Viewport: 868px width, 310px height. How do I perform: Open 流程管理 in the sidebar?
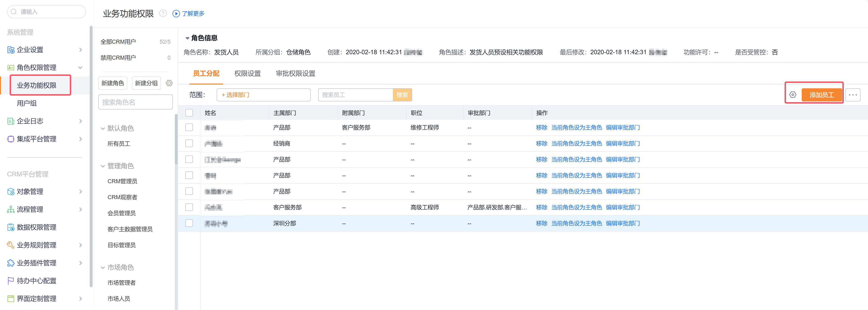[x=30, y=209]
